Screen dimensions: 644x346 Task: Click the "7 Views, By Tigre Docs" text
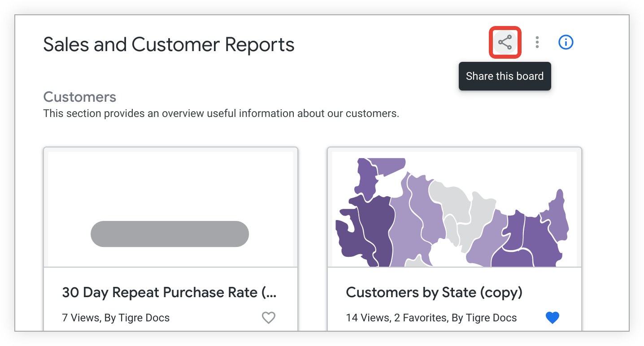pyautogui.click(x=116, y=318)
